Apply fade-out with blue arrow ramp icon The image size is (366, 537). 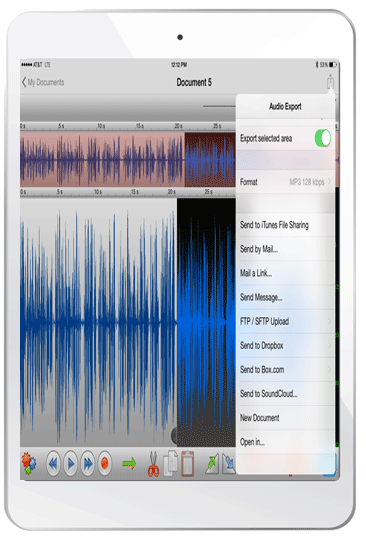point(229,464)
